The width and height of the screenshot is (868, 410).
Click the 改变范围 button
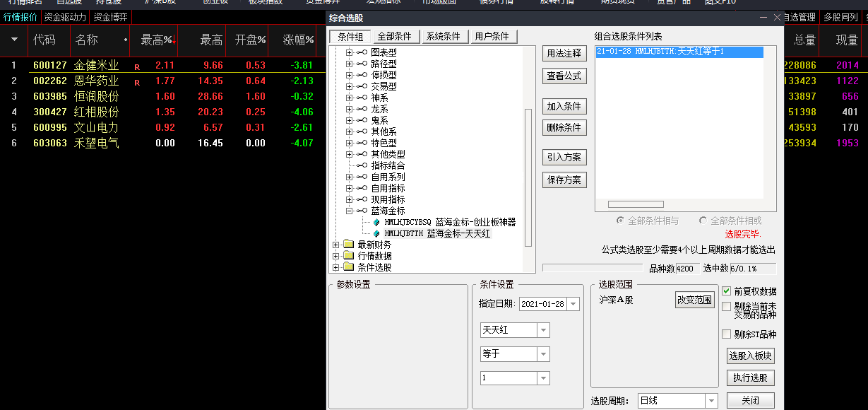pos(696,299)
